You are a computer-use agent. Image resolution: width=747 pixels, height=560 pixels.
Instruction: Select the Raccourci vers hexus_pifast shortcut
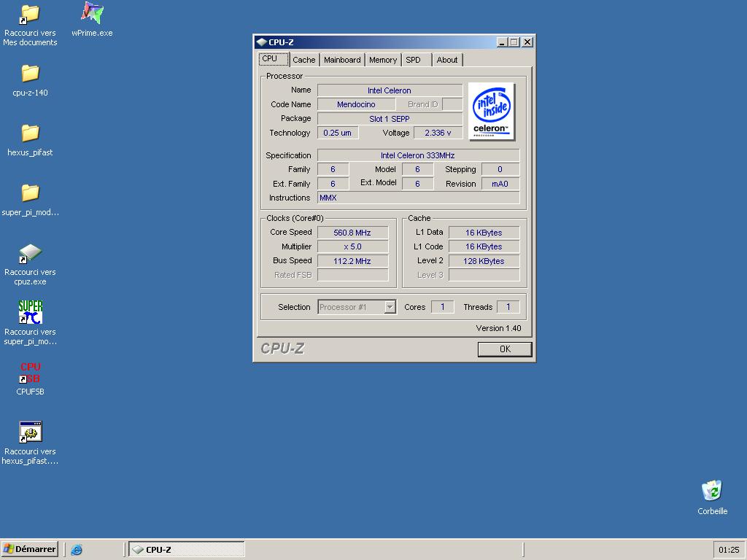click(x=30, y=443)
